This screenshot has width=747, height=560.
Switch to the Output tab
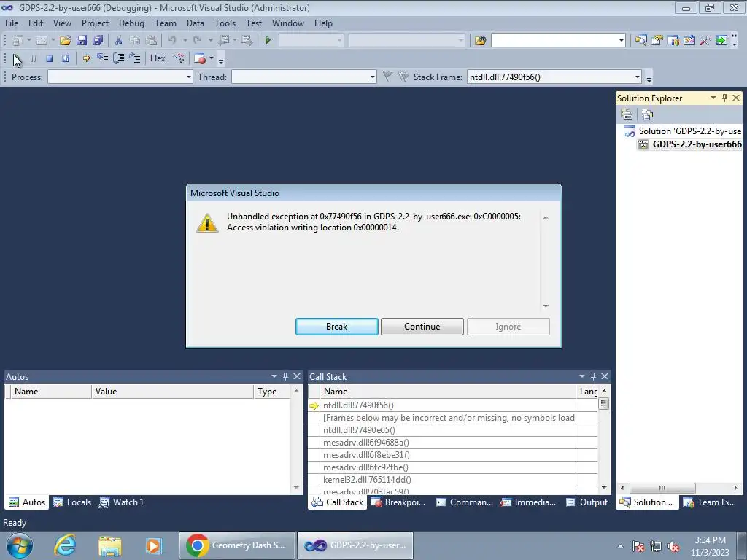587,502
